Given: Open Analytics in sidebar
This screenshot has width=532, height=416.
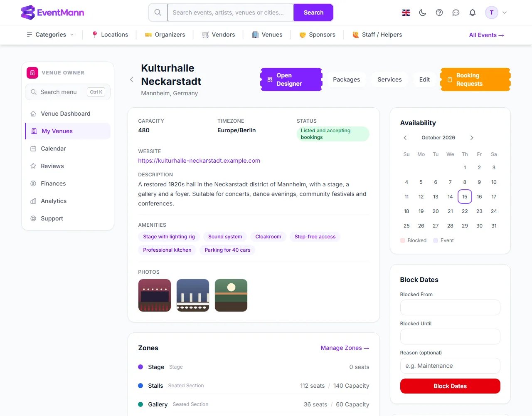Looking at the screenshot, I should pos(68,201).
